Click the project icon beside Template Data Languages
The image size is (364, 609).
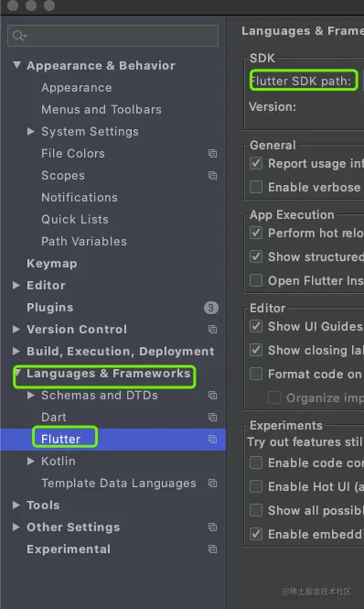point(212,484)
